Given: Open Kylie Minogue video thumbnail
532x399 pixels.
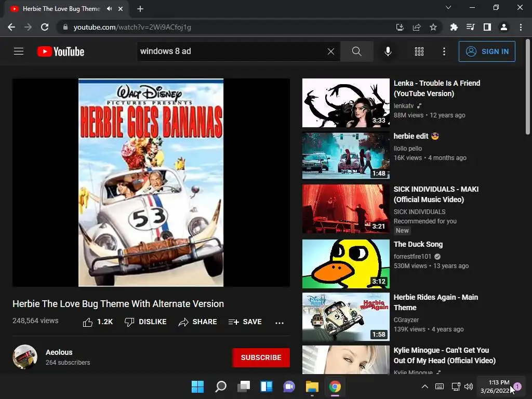Looking at the screenshot, I should point(345,360).
